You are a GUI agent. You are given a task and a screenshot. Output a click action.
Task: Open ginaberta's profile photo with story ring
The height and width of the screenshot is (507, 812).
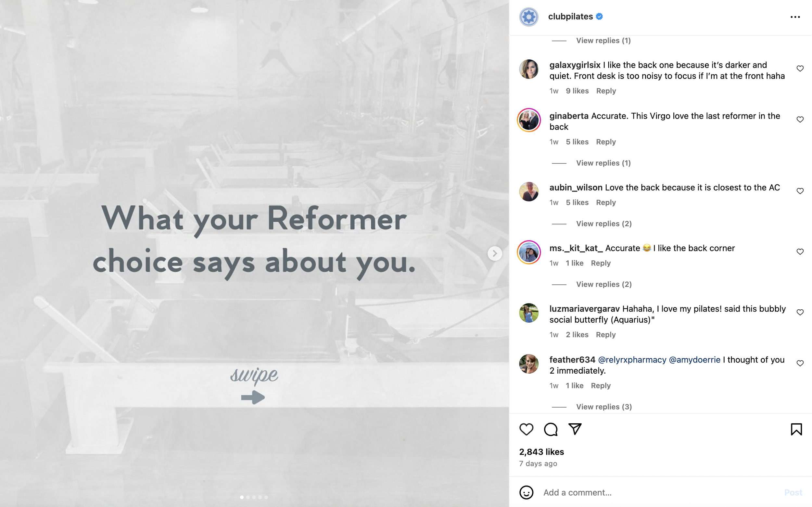point(529,120)
